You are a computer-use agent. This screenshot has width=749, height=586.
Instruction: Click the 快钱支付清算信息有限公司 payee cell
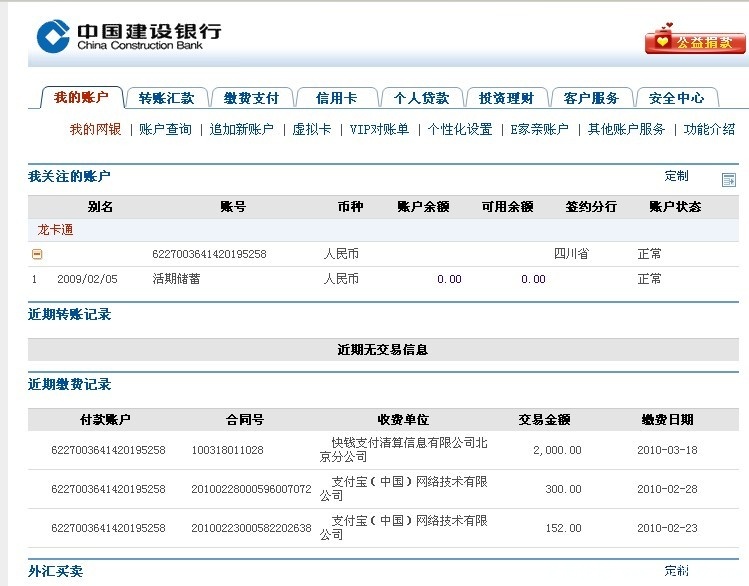click(x=404, y=450)
